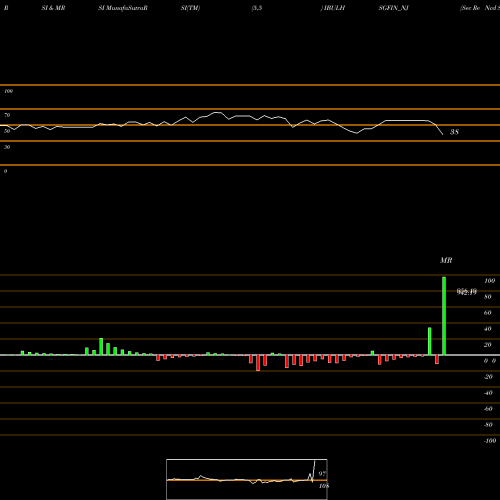The width and height of the screenshot is (500, 500).
Task: Click the MR axis label 40
Action: pos(488,329)
